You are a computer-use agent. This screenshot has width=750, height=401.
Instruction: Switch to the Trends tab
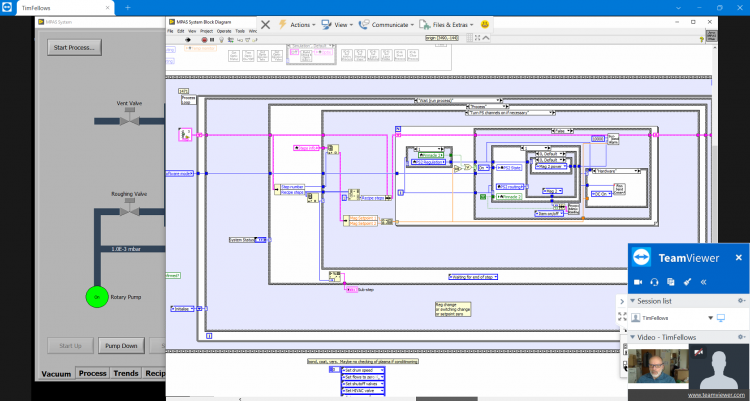pos(126,373)
